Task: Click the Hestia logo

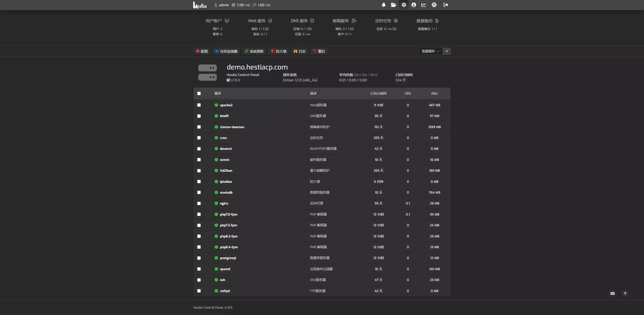Action: pyautogui.click(x=200, y=5)
